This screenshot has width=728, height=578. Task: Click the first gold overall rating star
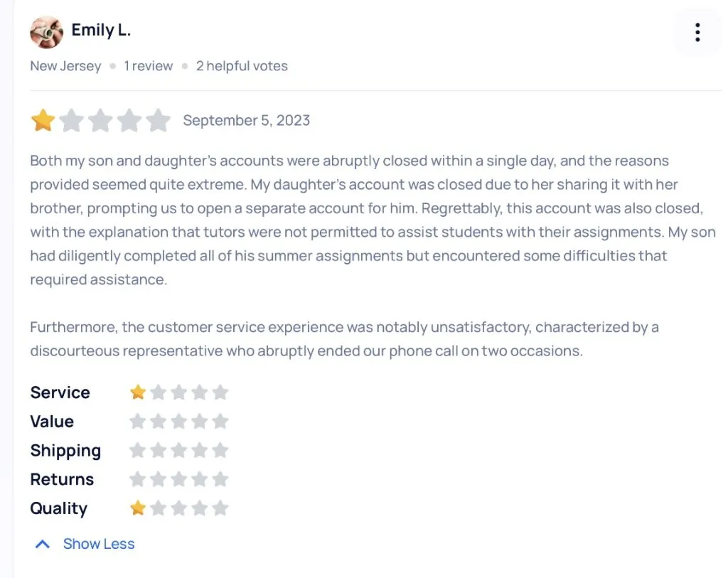[x=43, y=121]
